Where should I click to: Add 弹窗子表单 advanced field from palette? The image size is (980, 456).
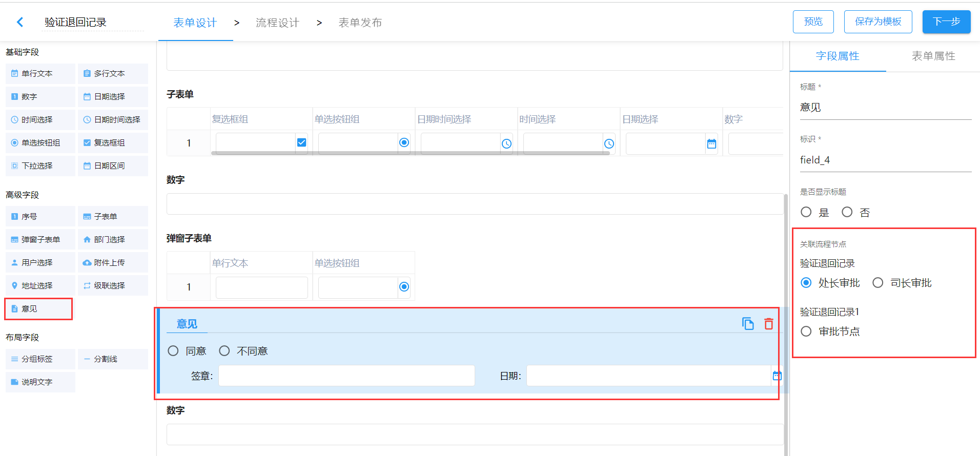tap(40, 240)
